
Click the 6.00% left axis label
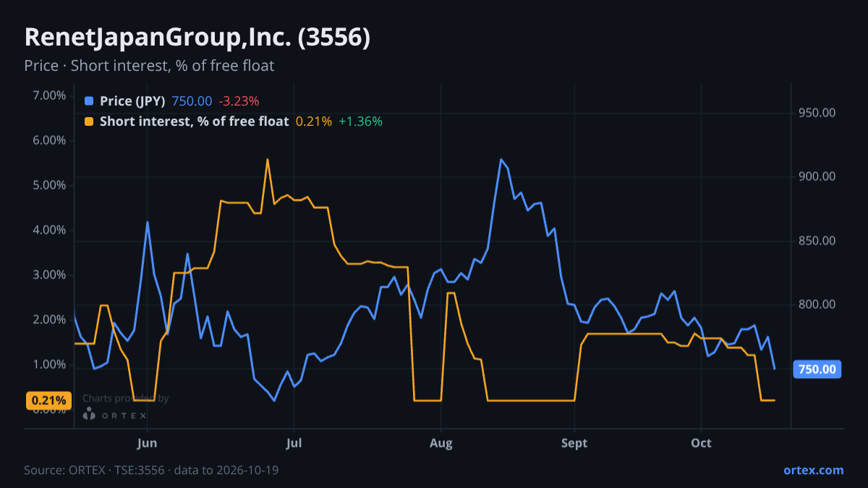pos(49,140)
